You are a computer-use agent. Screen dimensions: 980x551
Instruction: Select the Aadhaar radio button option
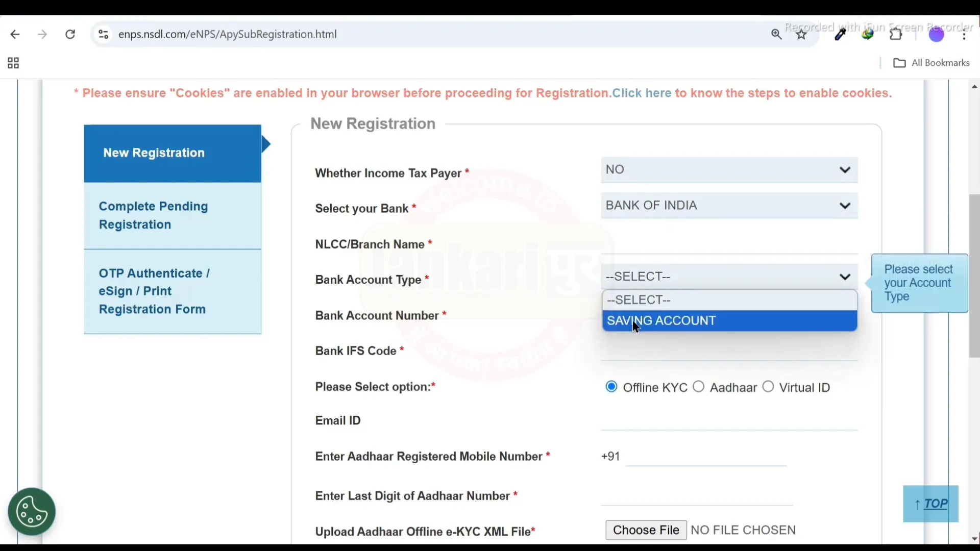[x=698, y=387]
